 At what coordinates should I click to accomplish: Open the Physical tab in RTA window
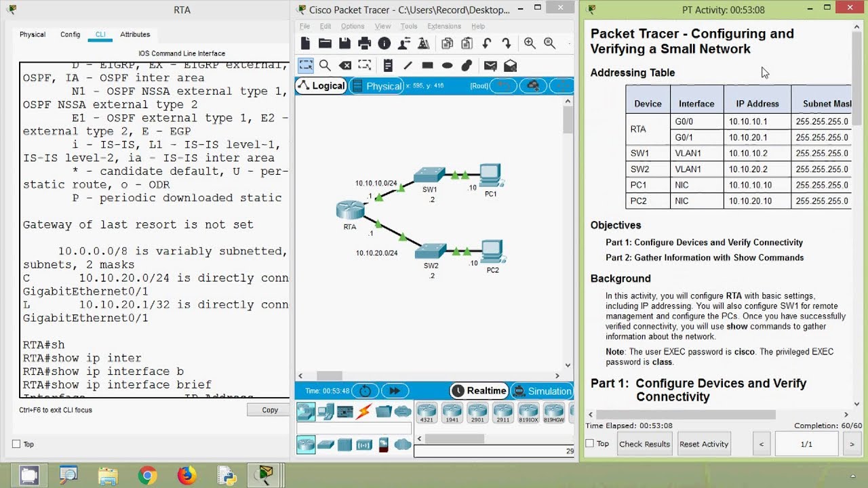(x=33, y=35)
